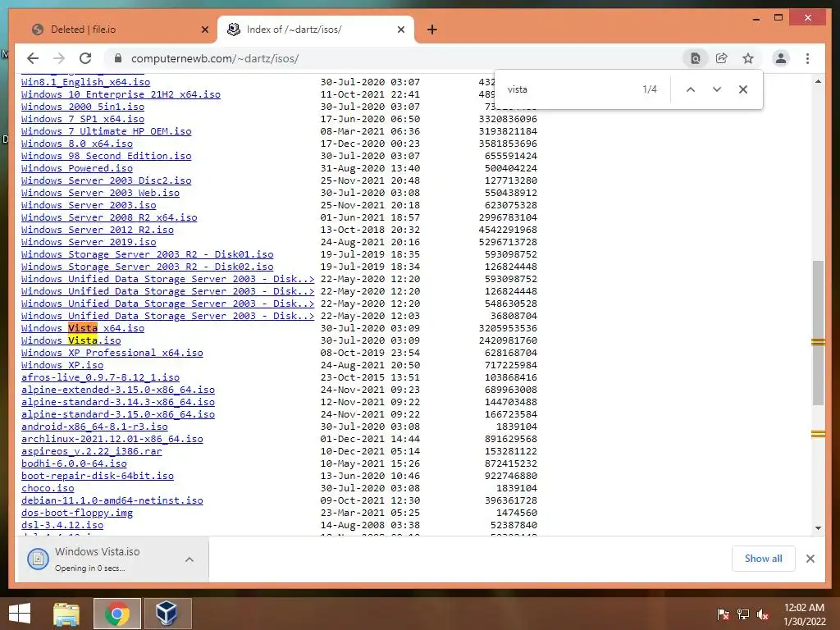This screenshot has height=630, width=840.
Task: Click the Windows_XP.iso link
Action: [62, 365]
